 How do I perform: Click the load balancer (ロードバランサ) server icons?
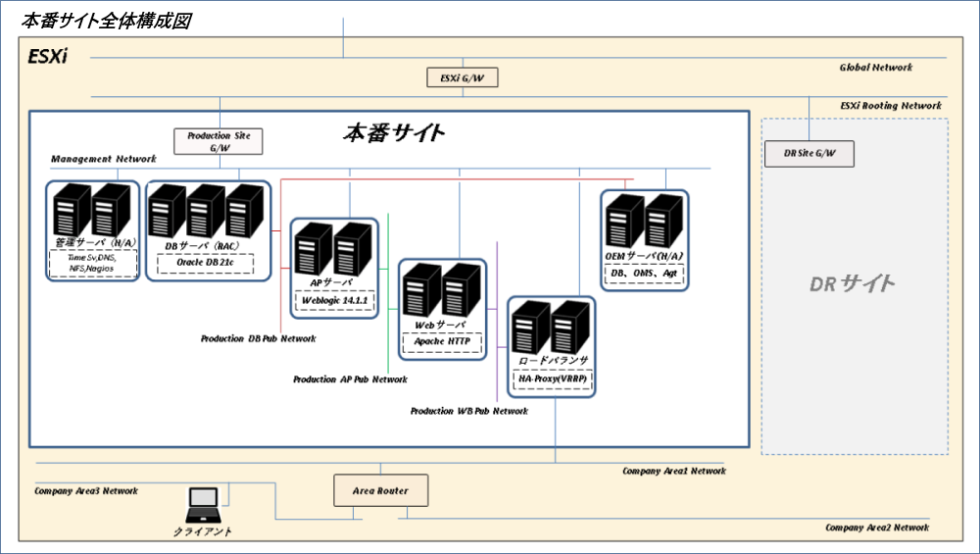click(551, 327)
